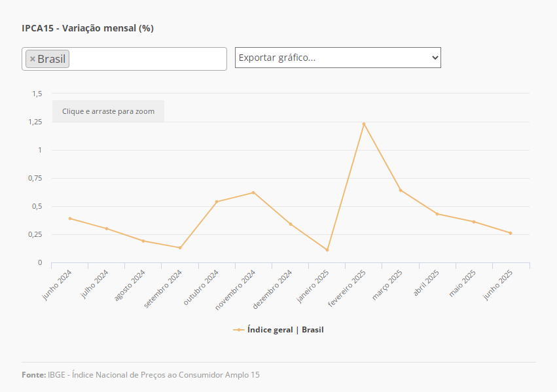The height and width of the screenshot is (392, 557).
Task: Select the setembro 2024 data point
Action: (x=180, y=247)
